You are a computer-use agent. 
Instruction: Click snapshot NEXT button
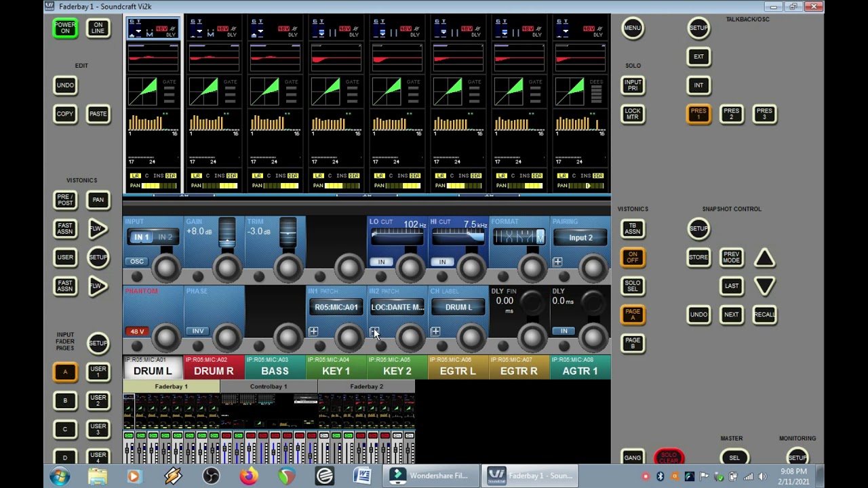[x=732, y=314]
